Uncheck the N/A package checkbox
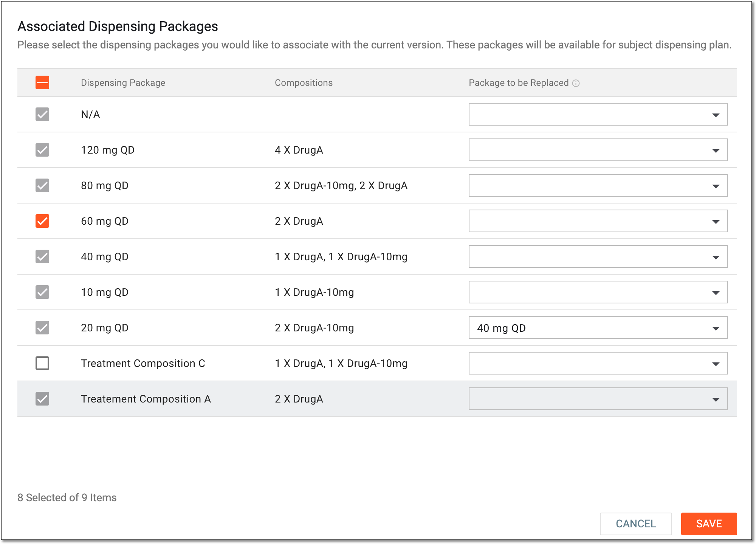 [42, 114]
